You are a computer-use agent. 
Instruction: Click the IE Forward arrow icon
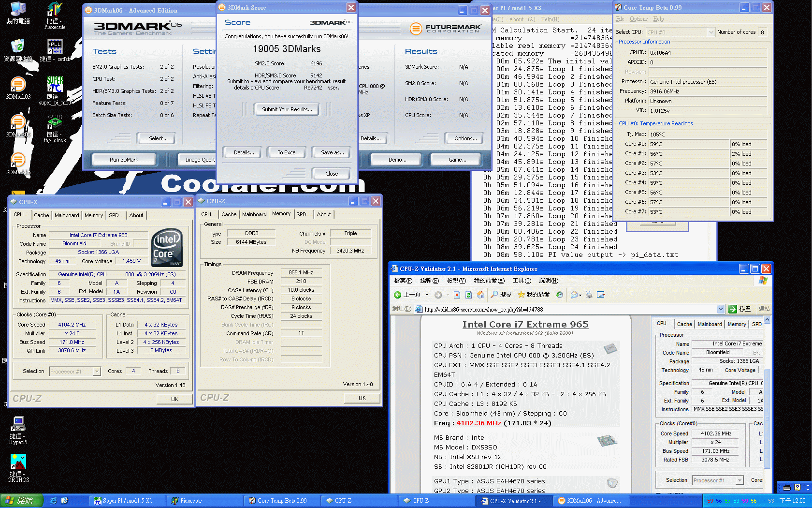pyautogui.click(x=438, y=295)
